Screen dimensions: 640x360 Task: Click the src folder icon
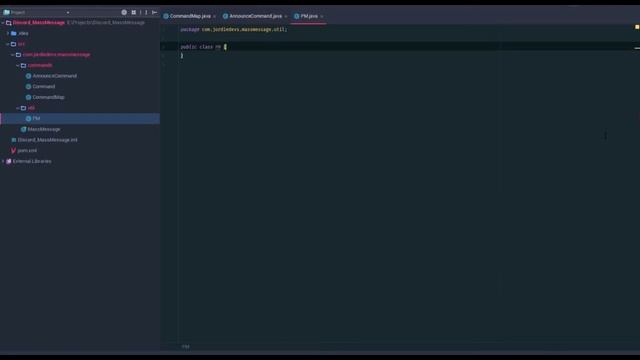[x=13, y=44]
